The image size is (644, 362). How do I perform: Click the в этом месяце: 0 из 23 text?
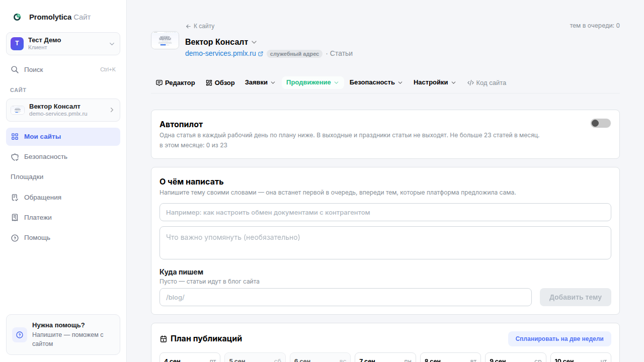coord(193,145)
